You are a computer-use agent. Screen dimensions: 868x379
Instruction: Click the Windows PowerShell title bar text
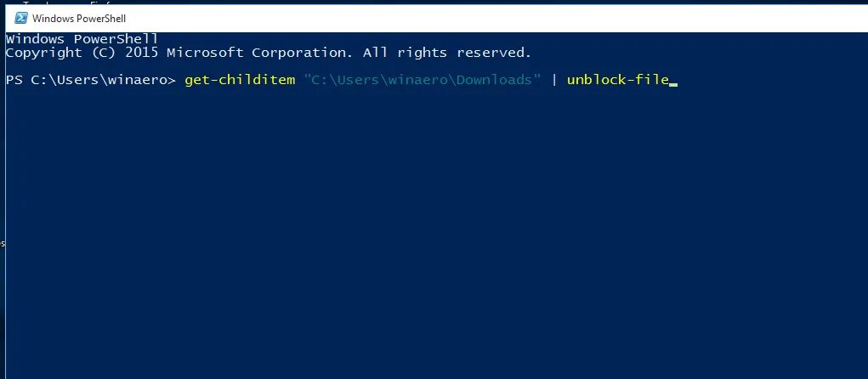tap(79, 18)
